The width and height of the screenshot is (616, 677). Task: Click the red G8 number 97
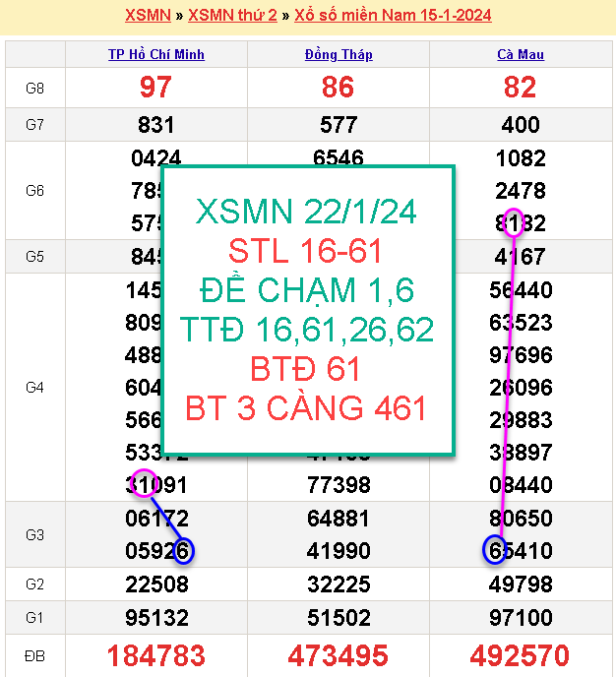click(156, 88)
